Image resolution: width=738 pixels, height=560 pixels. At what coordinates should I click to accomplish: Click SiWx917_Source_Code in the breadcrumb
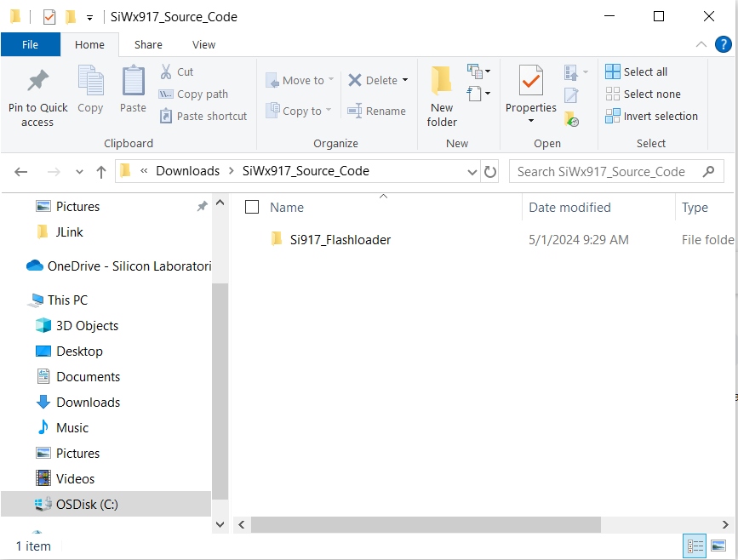pos(306,171)
